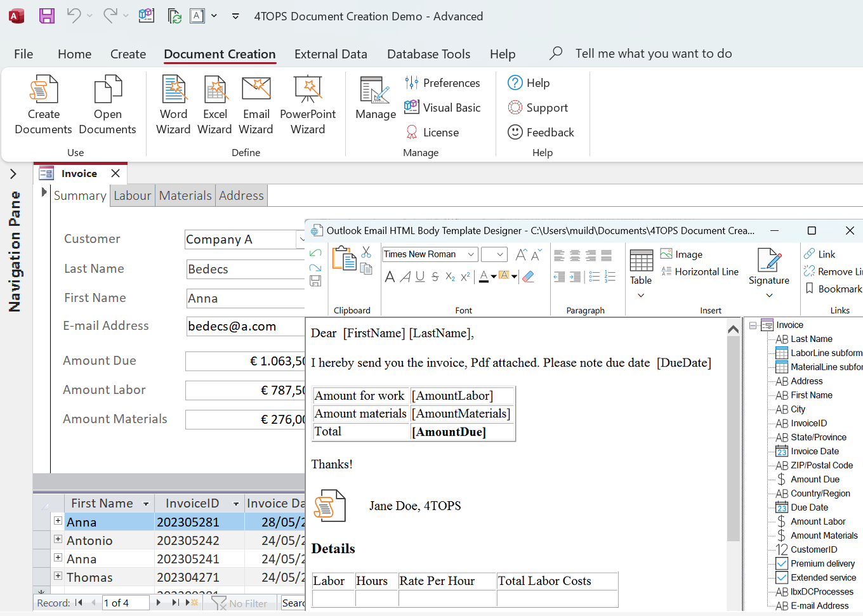The height and width of the screenshot is (616, 863).
Task: Toggle underline formatting in the designer
Action: click(419, 277)
